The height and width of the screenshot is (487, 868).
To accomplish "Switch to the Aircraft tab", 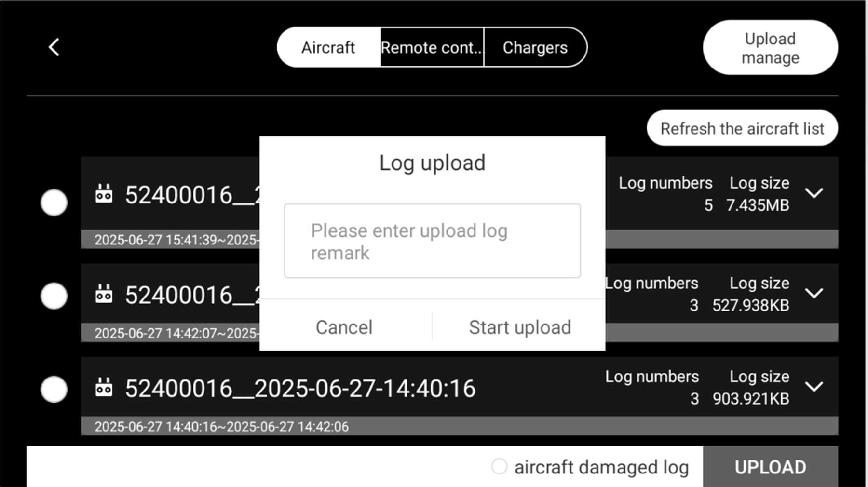I will coord(329,47).
